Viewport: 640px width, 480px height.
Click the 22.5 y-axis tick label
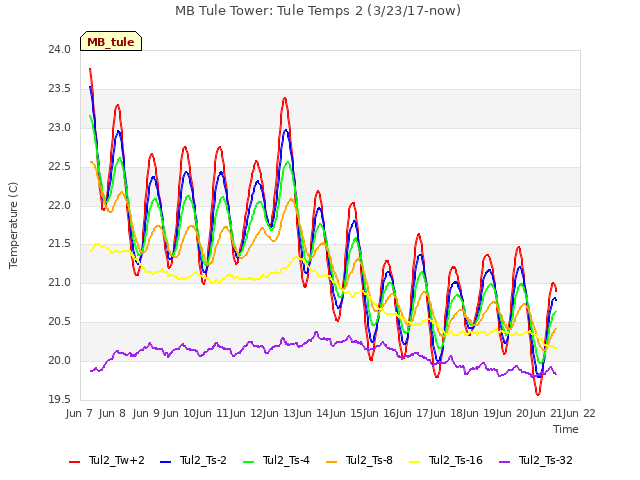(59, 167)
